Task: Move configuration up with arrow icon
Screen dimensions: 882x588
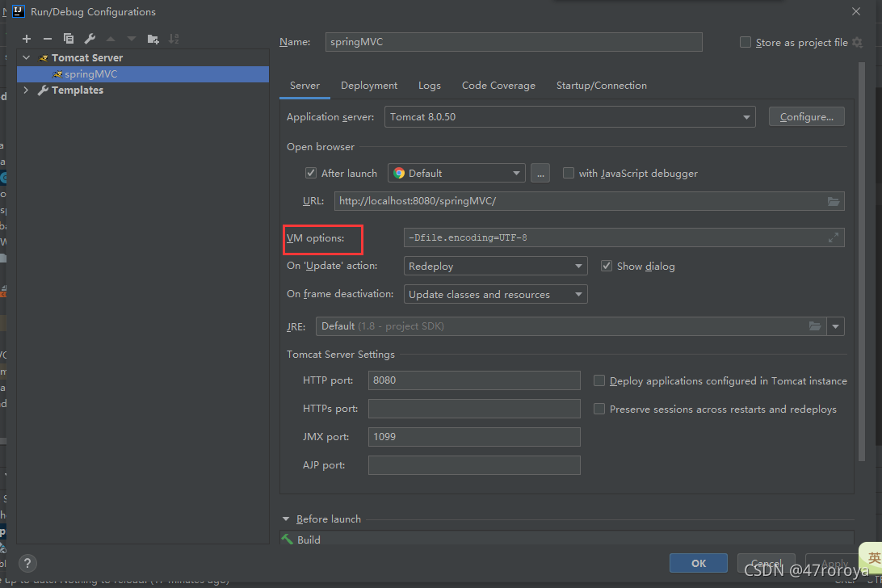Action: click(x=111, y=39)
